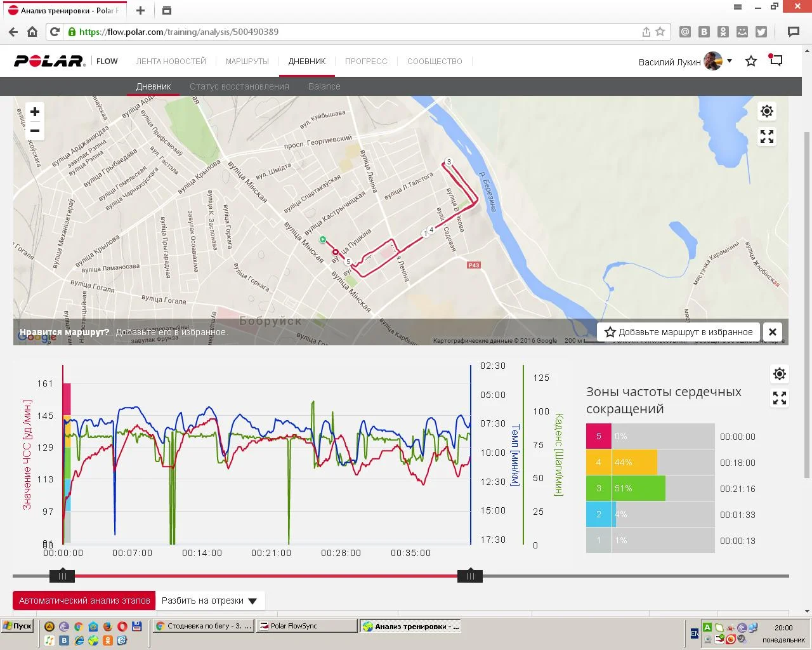Click the favorites star next to the profile
This screenshot has width=812, height=650.
click(x=751, y=62)
